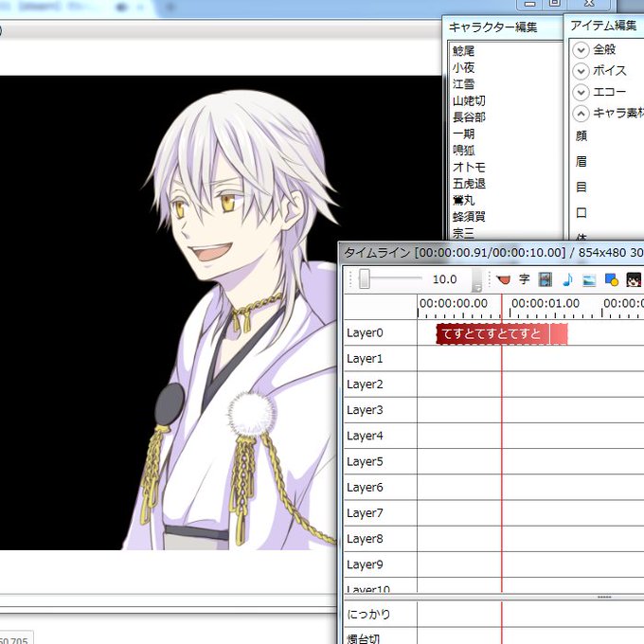
Task: Select character 宗三 in the list
Action: tap(464, 233)
